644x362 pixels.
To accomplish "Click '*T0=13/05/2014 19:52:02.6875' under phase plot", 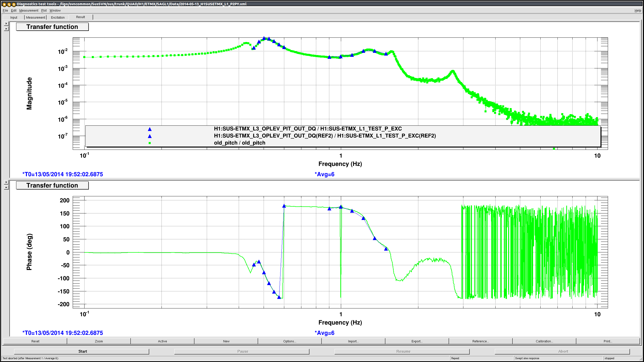I will point(63,333).
